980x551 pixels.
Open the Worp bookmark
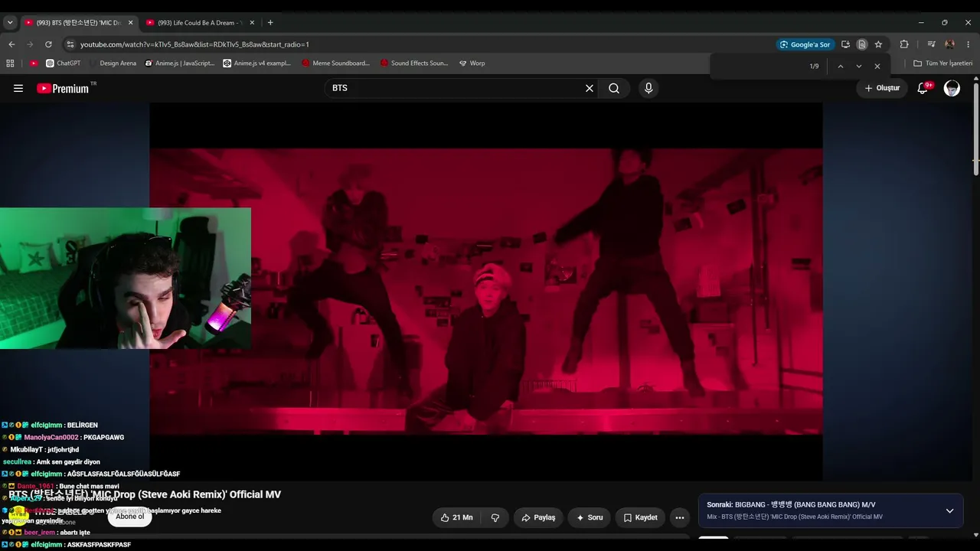pyautogui.click(x=472, y=64)
